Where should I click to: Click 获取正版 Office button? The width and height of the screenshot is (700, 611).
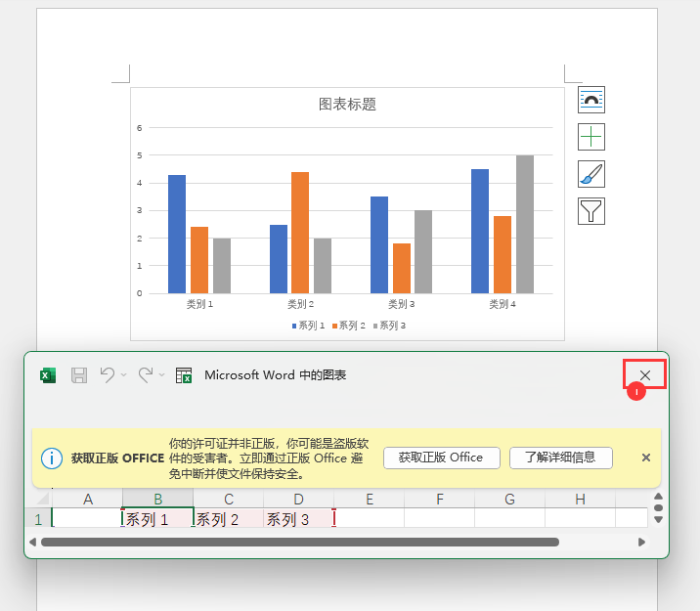pyautogui.click(x=442, y=458)
